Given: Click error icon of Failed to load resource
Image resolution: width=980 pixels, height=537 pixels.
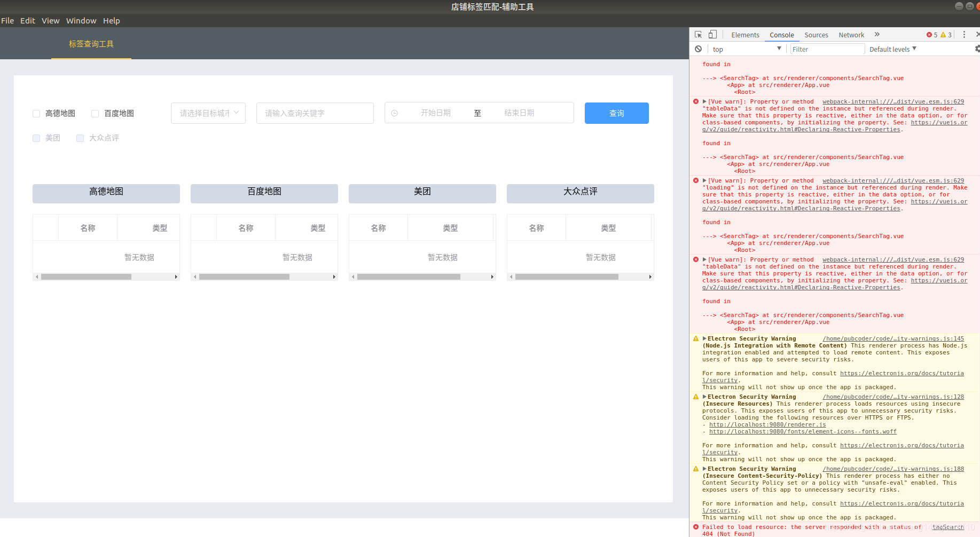Looking at the screenshot, I should click(696, 527).
